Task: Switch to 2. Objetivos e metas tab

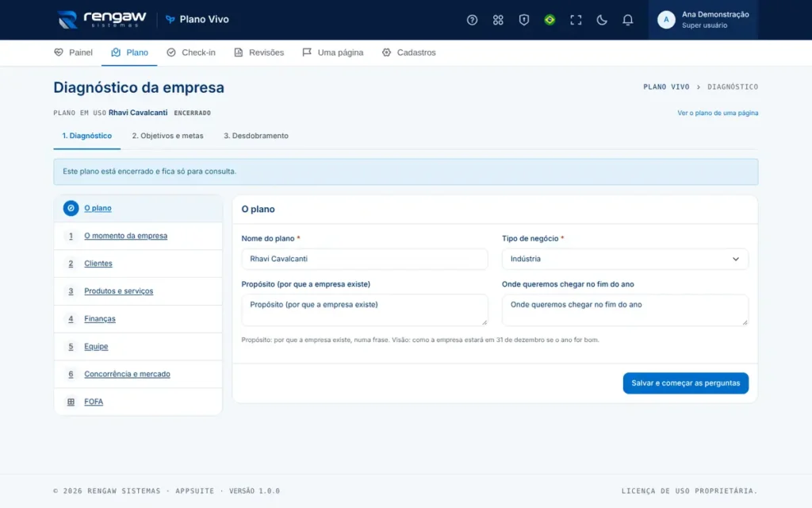Action: click(x=168, y=136)
